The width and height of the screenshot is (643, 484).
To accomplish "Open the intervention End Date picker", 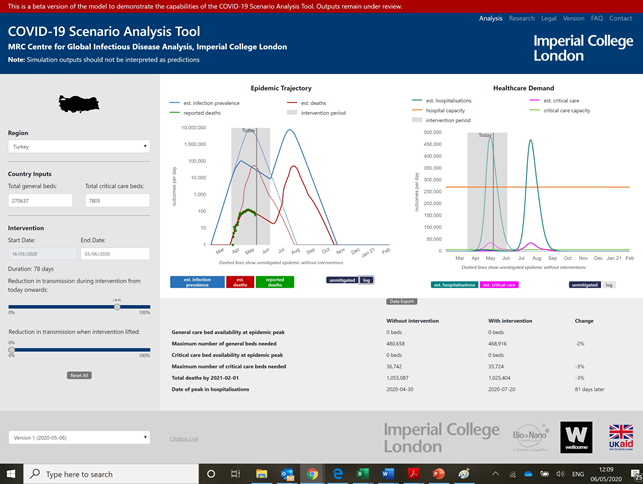I will pyautogui.click(x=115, y=254).
